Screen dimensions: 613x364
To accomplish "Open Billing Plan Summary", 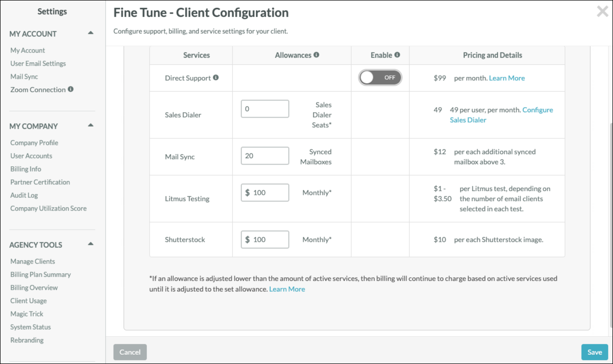I will [x=41, y=274].
